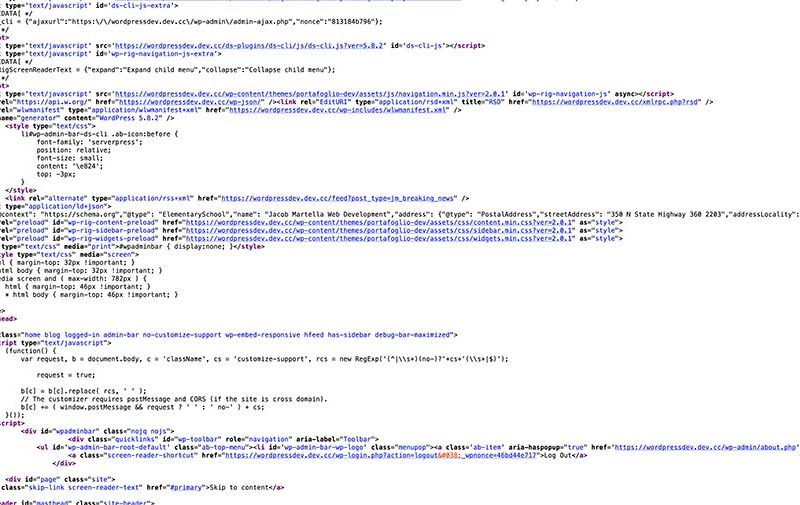Click the "350 N State Highway 360 2203" address
Image resolution: width=800 pixels, height=505 pixels.
point(666,215)
